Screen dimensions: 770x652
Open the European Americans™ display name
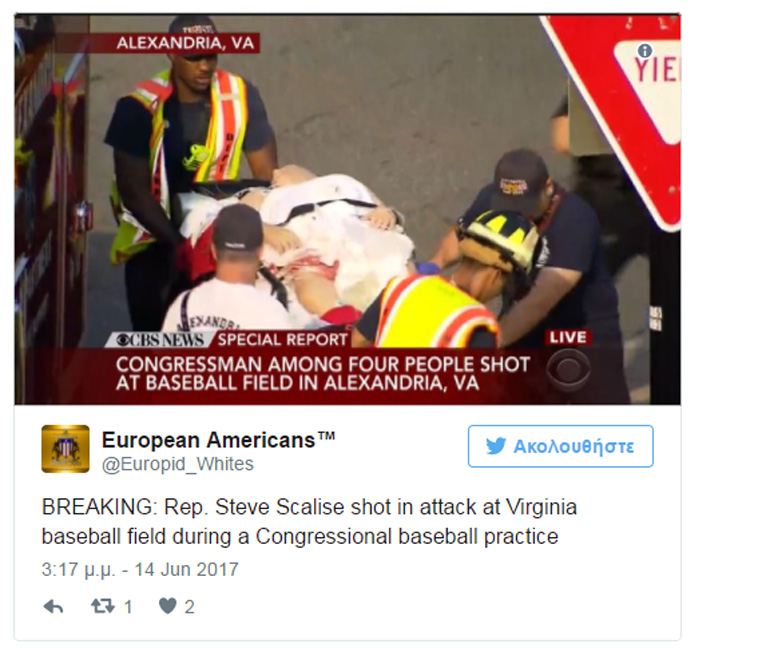[218, 440]
